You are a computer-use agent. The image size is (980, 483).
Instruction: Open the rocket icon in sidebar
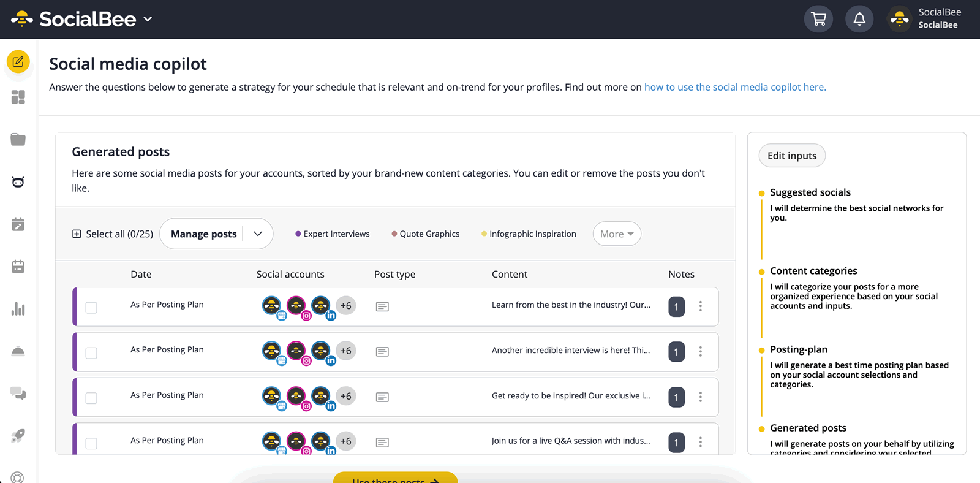coord(18,436)
